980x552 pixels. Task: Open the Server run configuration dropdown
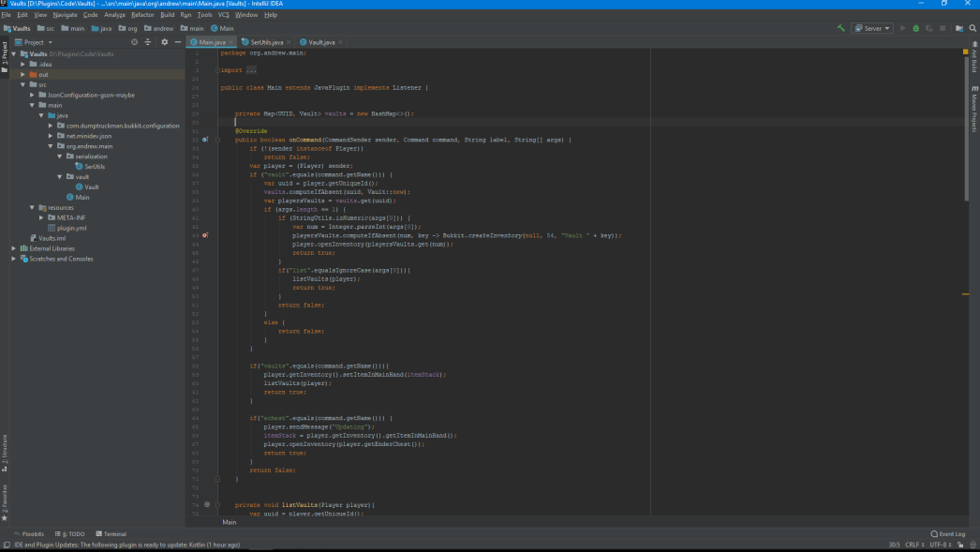[871, 28]
